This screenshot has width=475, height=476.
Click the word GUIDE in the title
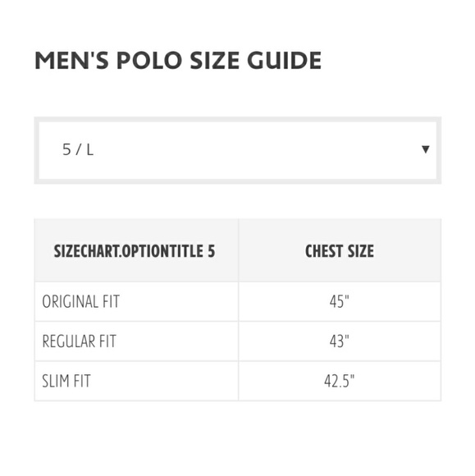[285, 60]
